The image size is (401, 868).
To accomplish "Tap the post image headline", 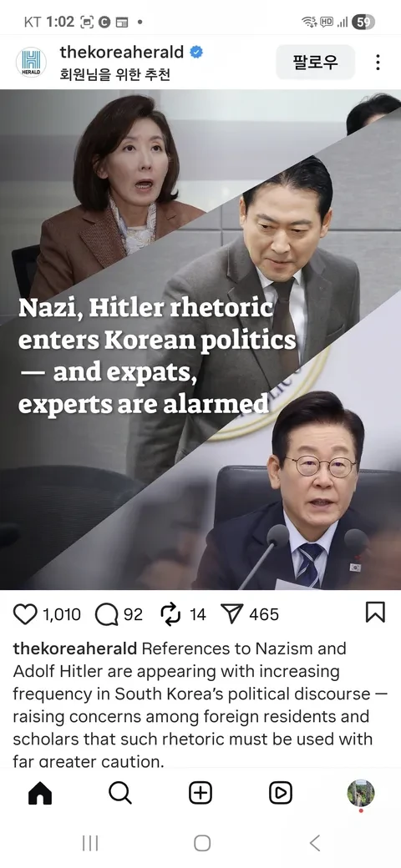I will [157, 356].
